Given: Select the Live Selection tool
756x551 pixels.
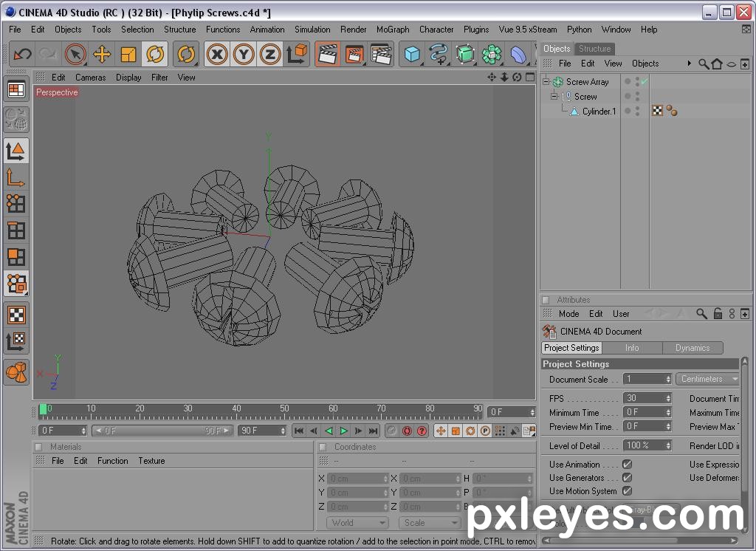Looking at the screenshot, I should click(x=75, y=54).
